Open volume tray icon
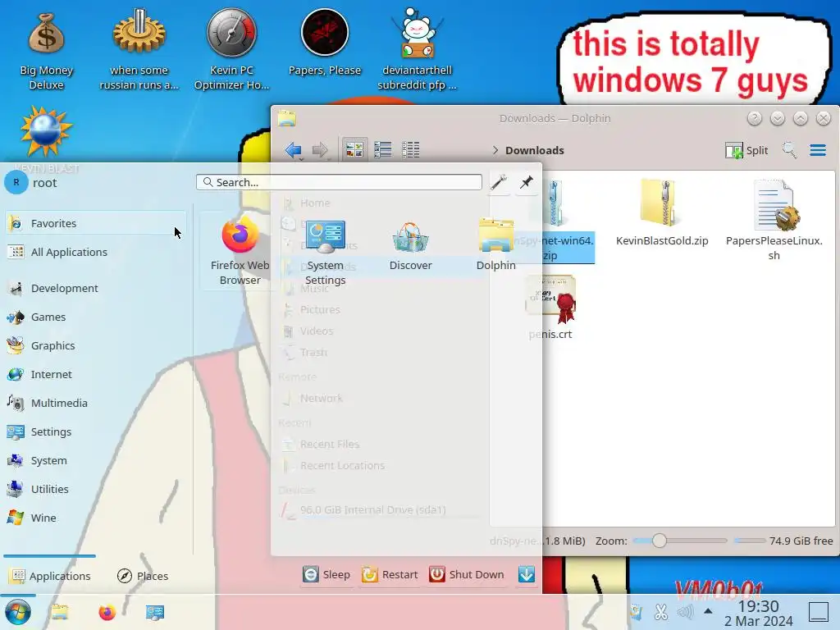 (685, 612)
